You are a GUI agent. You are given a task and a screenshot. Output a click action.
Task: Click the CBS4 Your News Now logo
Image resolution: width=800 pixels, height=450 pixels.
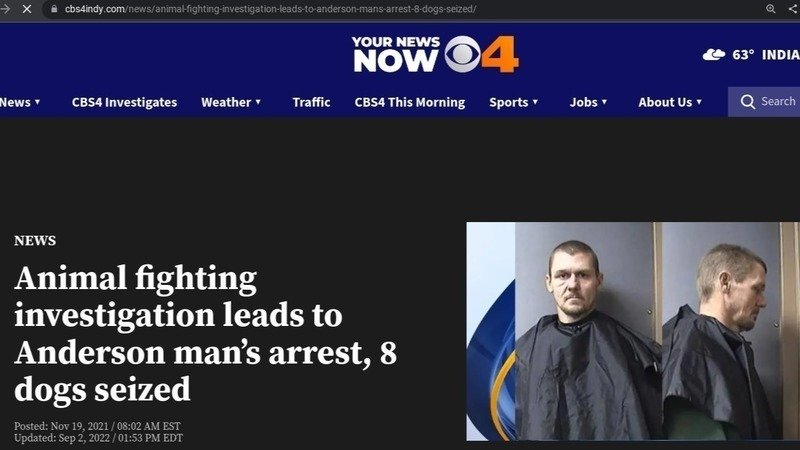click(x=435, y=54)
